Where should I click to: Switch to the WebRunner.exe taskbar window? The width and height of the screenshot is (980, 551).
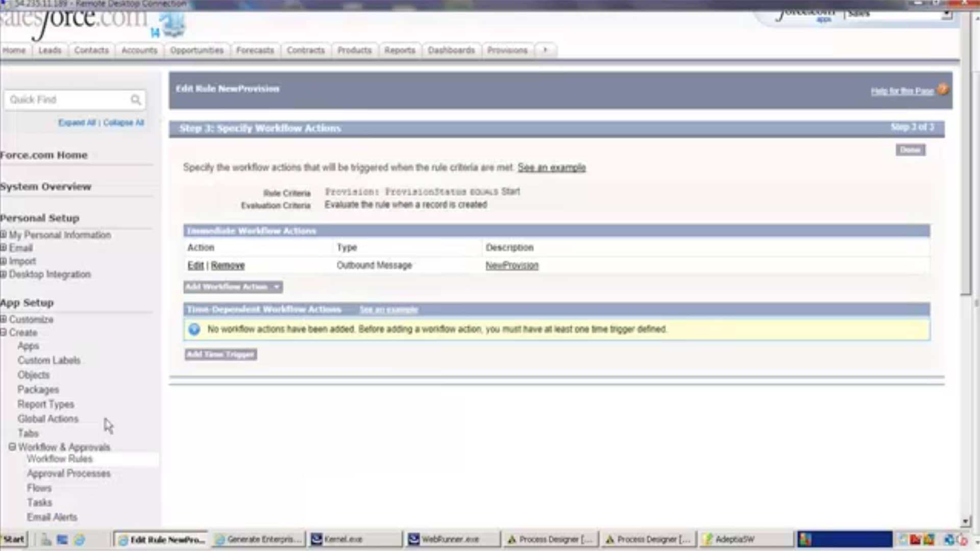pos(449,539)
